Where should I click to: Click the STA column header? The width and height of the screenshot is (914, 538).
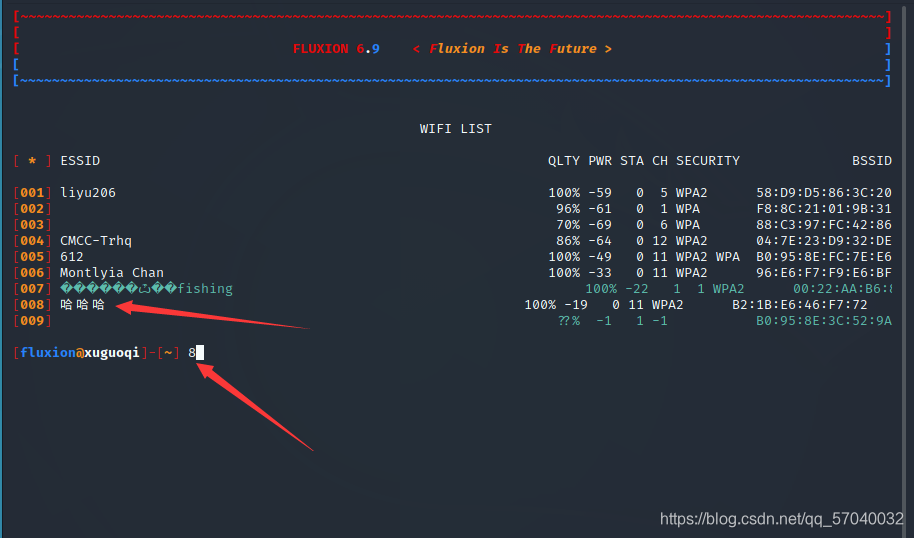click(x=632, y=161)
